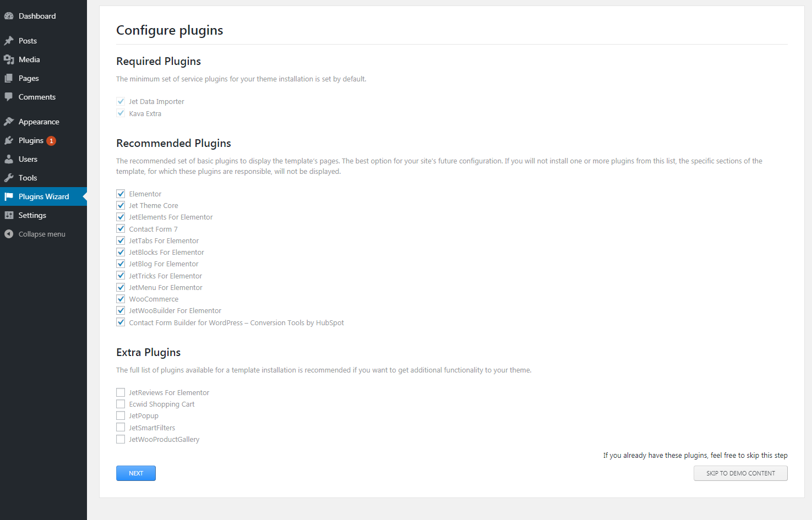
Task: Toggle the Elementor plugin checkbox
Action: [121, 194]
